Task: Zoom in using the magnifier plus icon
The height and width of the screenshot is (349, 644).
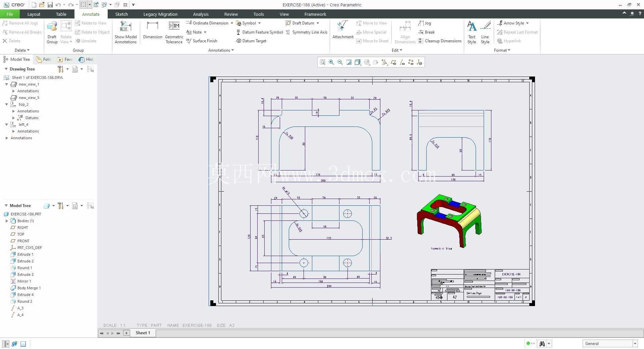Action: coord(331,62)
